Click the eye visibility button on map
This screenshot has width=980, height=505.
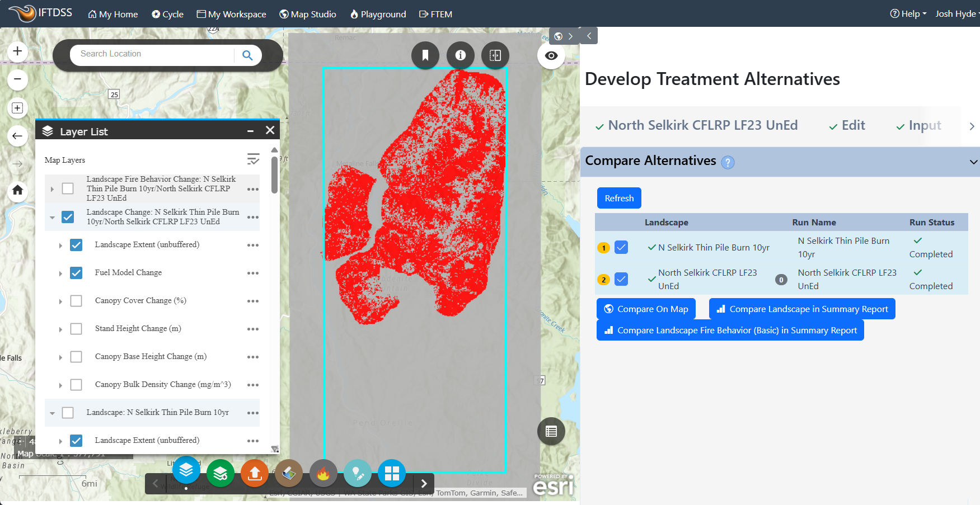pos(551,56)
